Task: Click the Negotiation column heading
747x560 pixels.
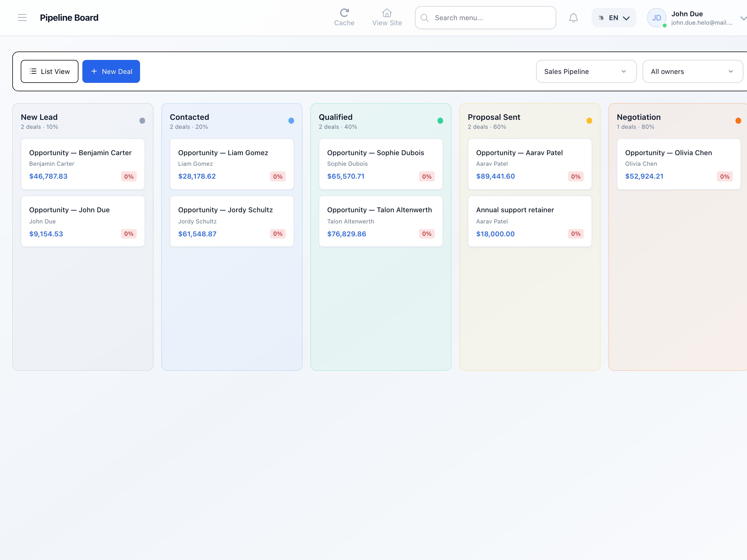Action: click(639, 117)
